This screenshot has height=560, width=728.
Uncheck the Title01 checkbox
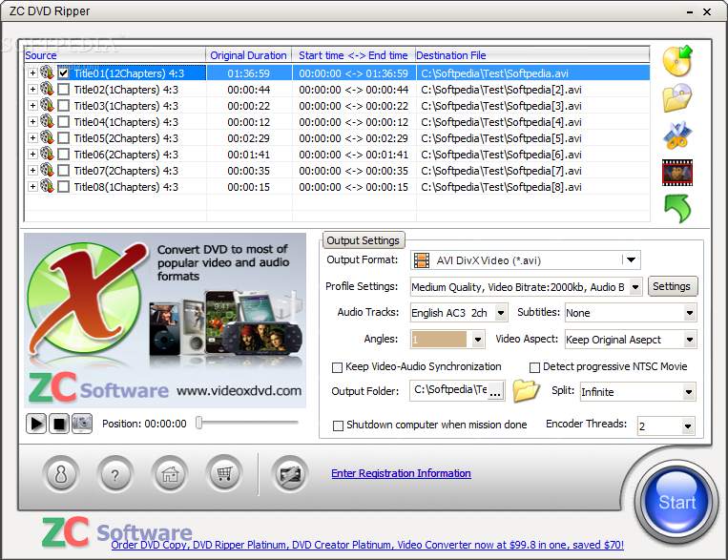click(64, 73)
